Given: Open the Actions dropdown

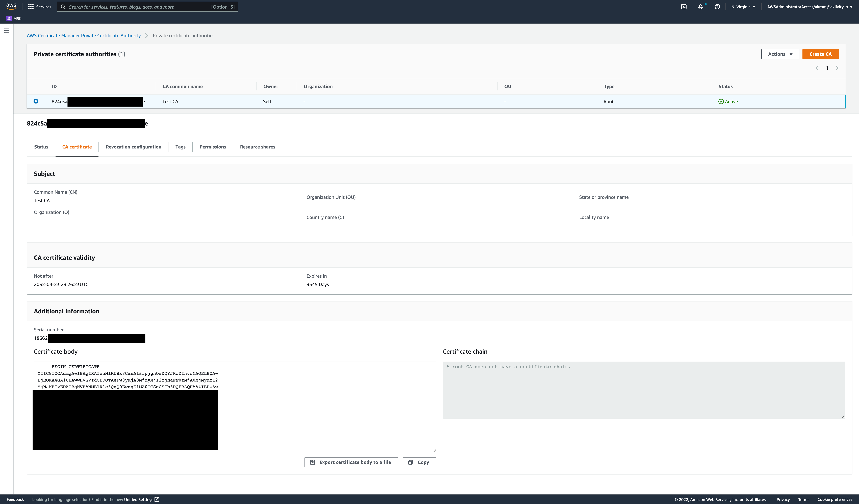Looking at the screenshot, I should click(780, 54).
